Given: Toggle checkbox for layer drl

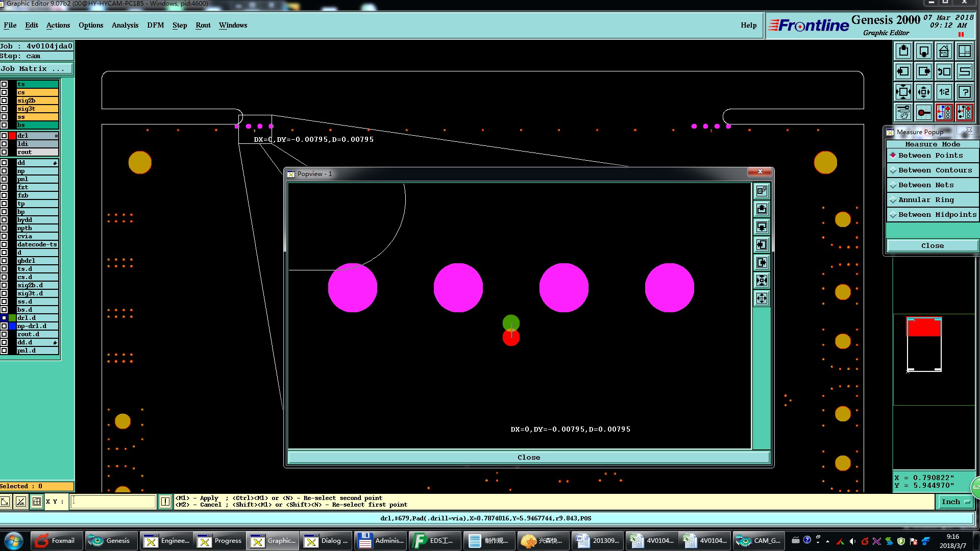Looking at the screenshot, I should click(4, 136).
